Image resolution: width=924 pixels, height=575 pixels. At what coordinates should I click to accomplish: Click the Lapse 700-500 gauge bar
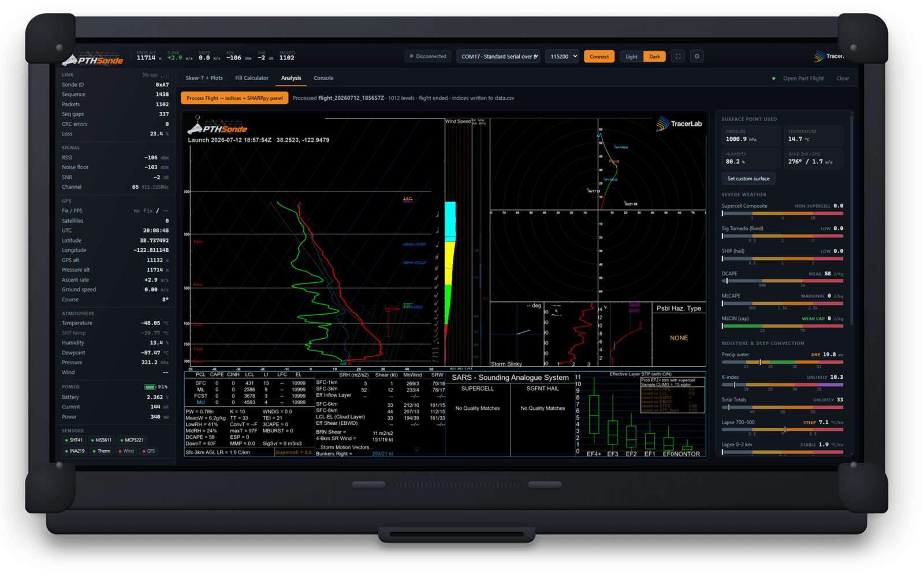tap(783, 430)
